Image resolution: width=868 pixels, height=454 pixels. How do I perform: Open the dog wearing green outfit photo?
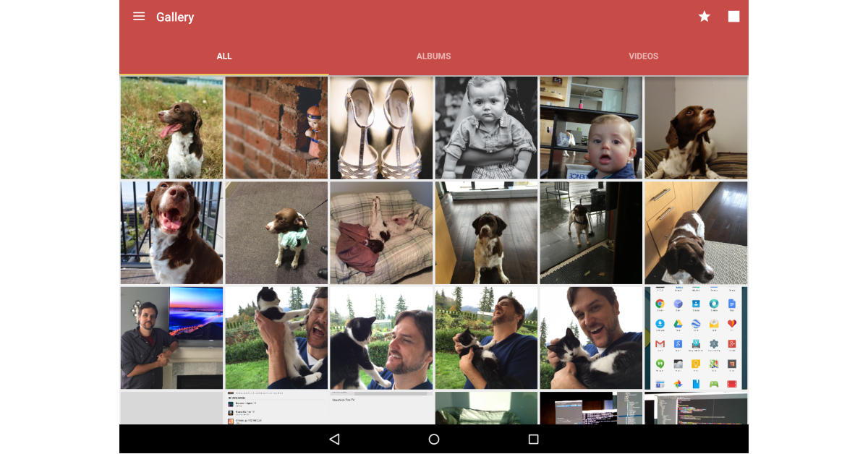[x=276, y=233]
